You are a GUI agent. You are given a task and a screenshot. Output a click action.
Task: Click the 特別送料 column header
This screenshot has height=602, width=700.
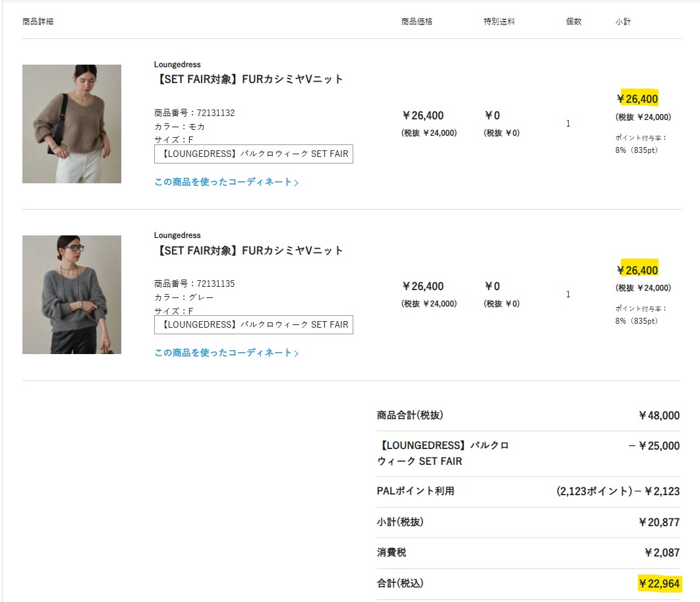[x=499, y=22]
